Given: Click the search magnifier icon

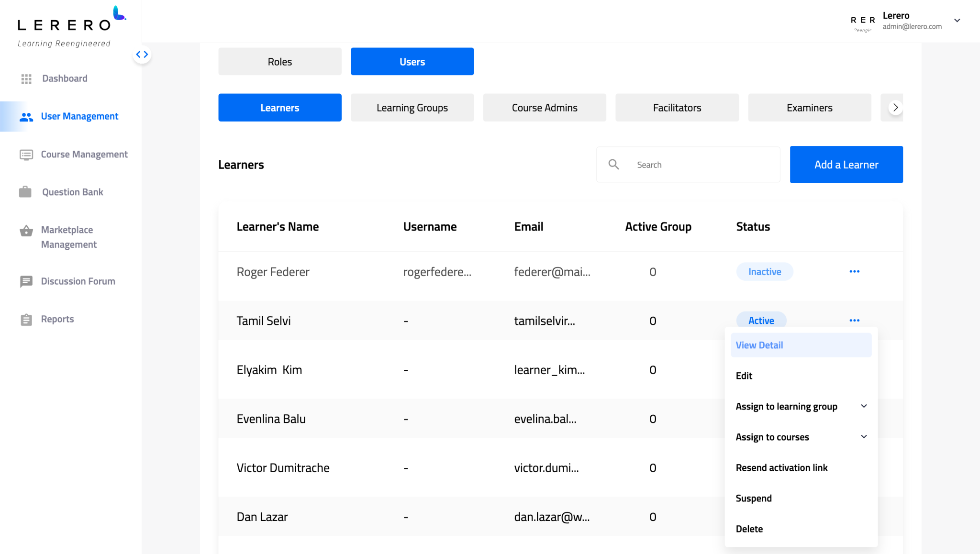Looking at the screenshot, I should (x=613, y=164).
